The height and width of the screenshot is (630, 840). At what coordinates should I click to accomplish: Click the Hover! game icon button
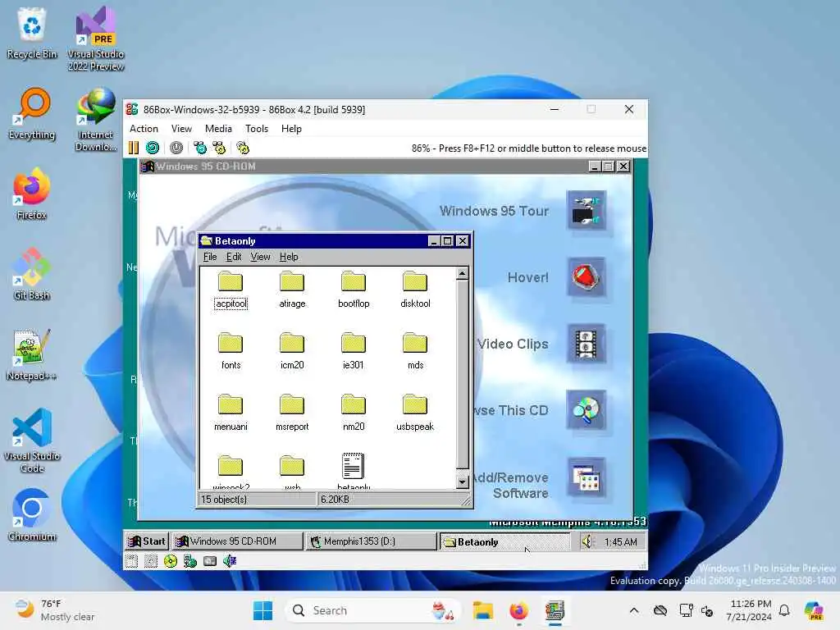[586, 277]
